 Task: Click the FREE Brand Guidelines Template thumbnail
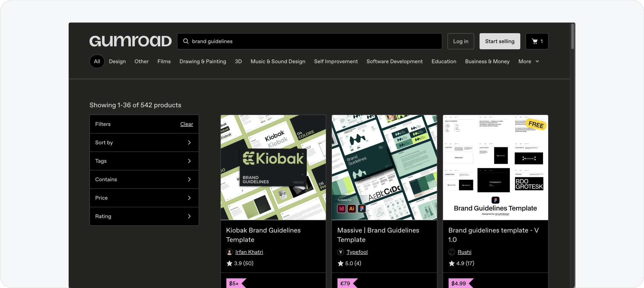click(x=495, y=168)
